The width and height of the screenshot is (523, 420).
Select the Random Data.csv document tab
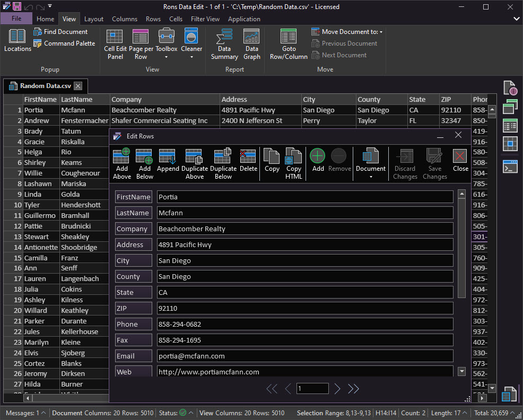tap(45, 85)
